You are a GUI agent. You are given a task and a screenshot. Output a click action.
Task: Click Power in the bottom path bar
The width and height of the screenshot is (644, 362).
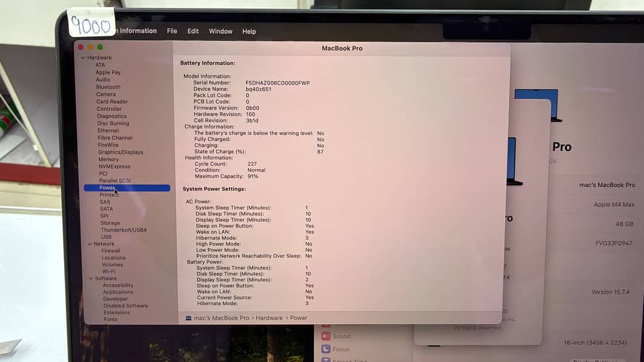point(298,318)
